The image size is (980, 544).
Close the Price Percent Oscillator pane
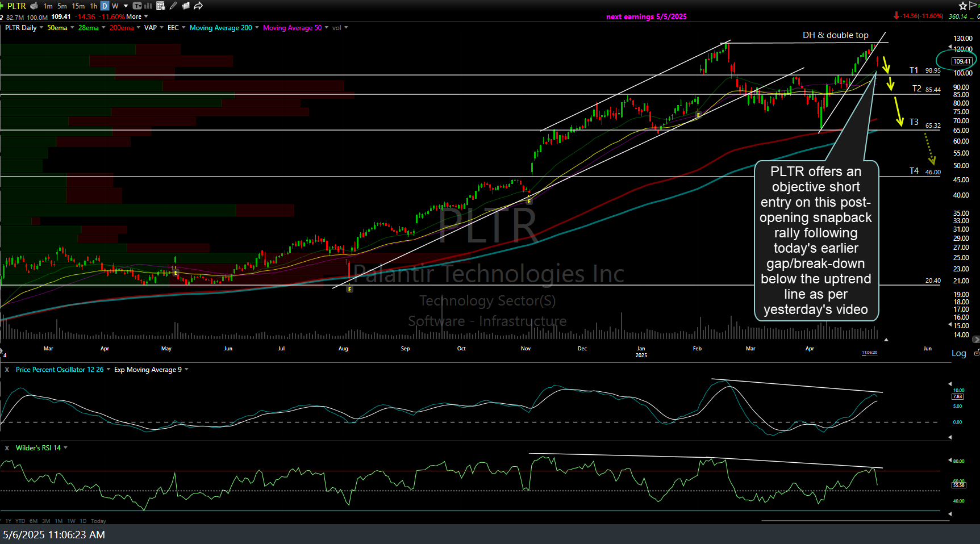7,370
